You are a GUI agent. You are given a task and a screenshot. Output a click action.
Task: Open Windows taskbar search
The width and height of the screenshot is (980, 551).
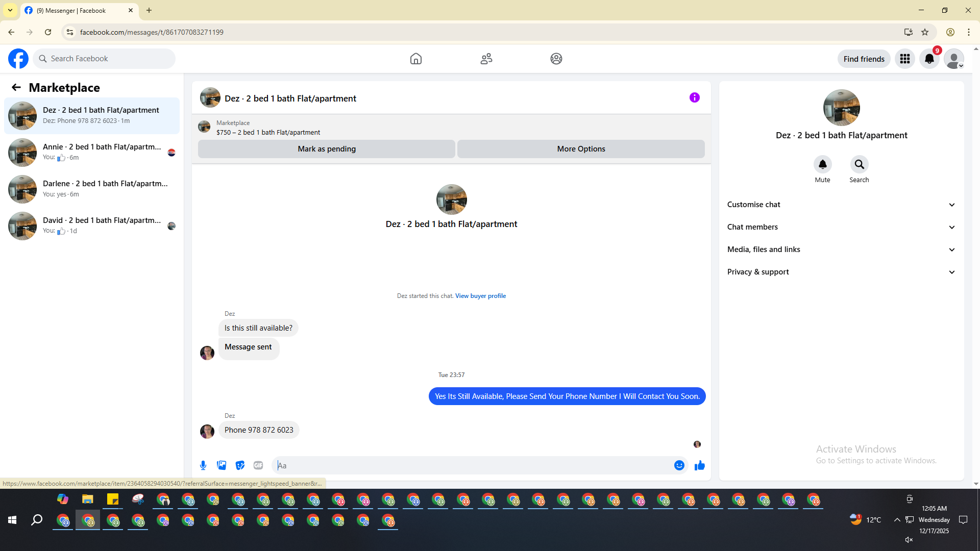pos(37,520)
